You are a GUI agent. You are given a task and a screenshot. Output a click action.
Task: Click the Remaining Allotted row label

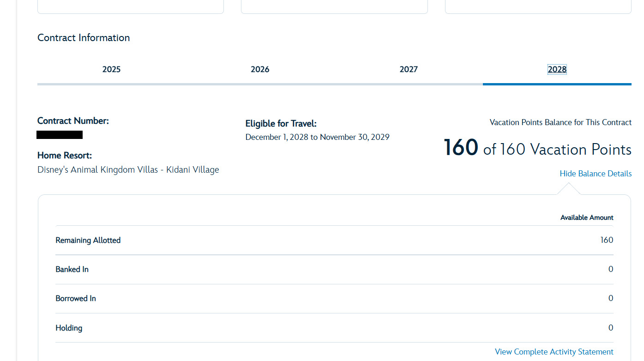pos(88,241)
